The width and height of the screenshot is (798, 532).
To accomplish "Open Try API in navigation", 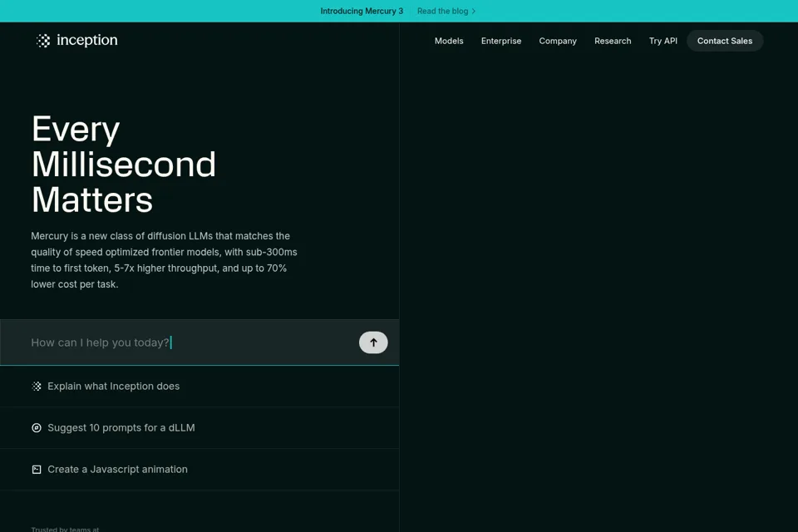I will pos(663,41).
